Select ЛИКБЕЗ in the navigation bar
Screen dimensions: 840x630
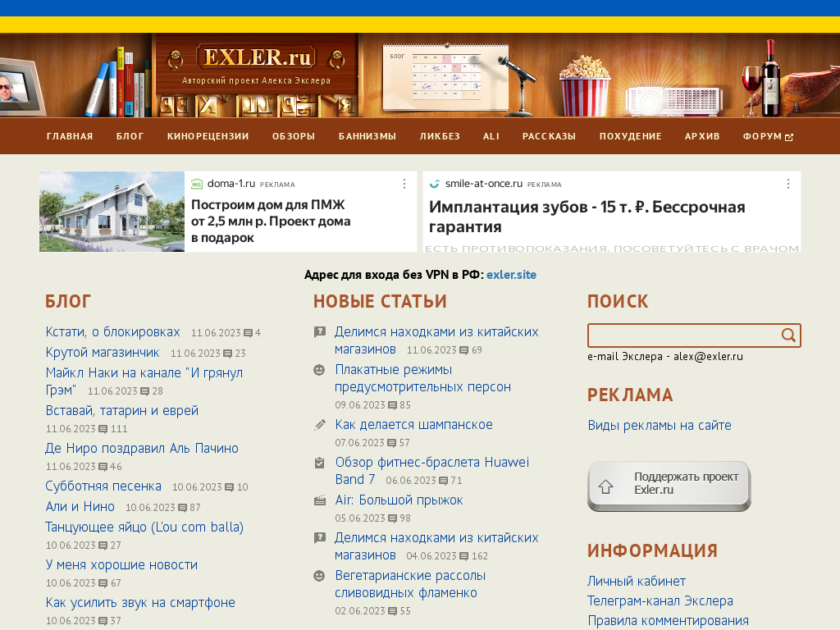tap(440, 136)
